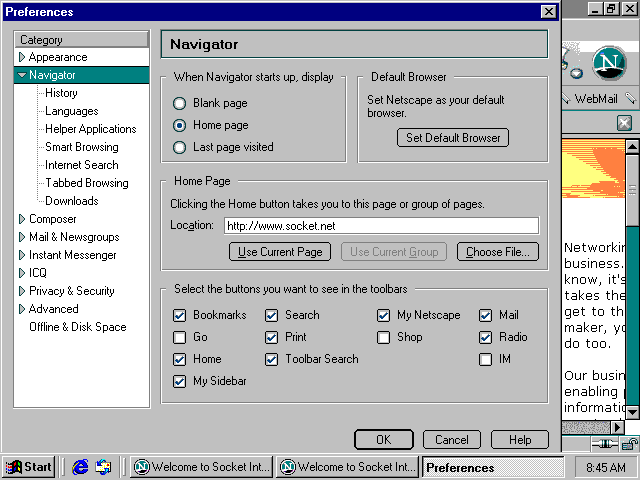Select Last page visited option
The image size is (640, 480).
[179, 147]
